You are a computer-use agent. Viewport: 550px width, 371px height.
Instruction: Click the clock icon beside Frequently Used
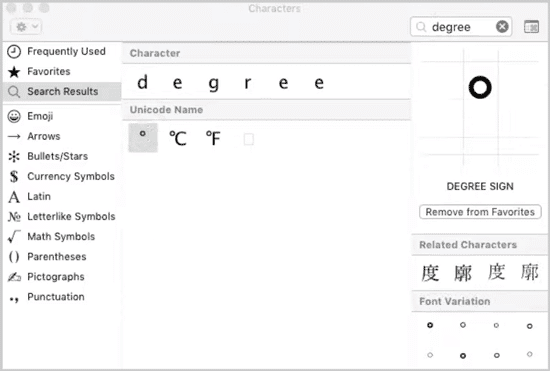point(14,52)
